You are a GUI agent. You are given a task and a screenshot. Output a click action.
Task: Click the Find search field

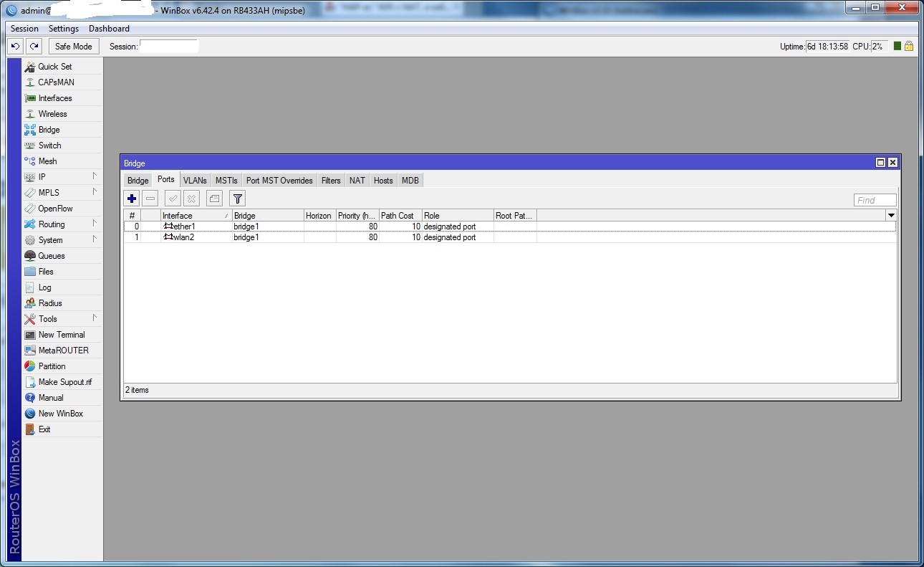(x=875, y=200)
